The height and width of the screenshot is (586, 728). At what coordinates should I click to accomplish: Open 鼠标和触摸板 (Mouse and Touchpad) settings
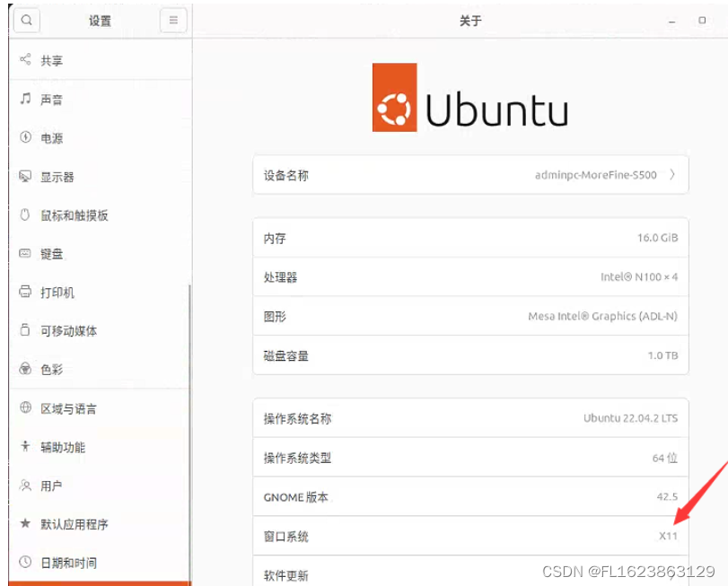pos(74,214)
